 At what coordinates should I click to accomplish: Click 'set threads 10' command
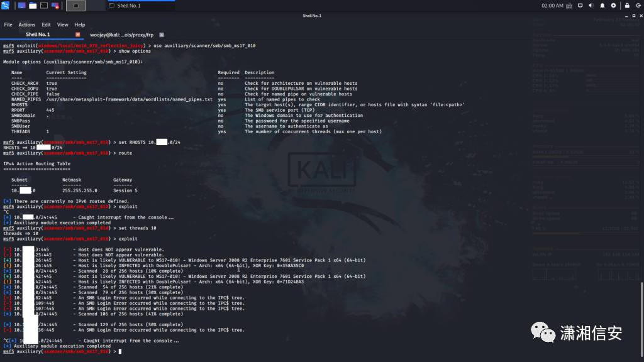click(137, 228)
